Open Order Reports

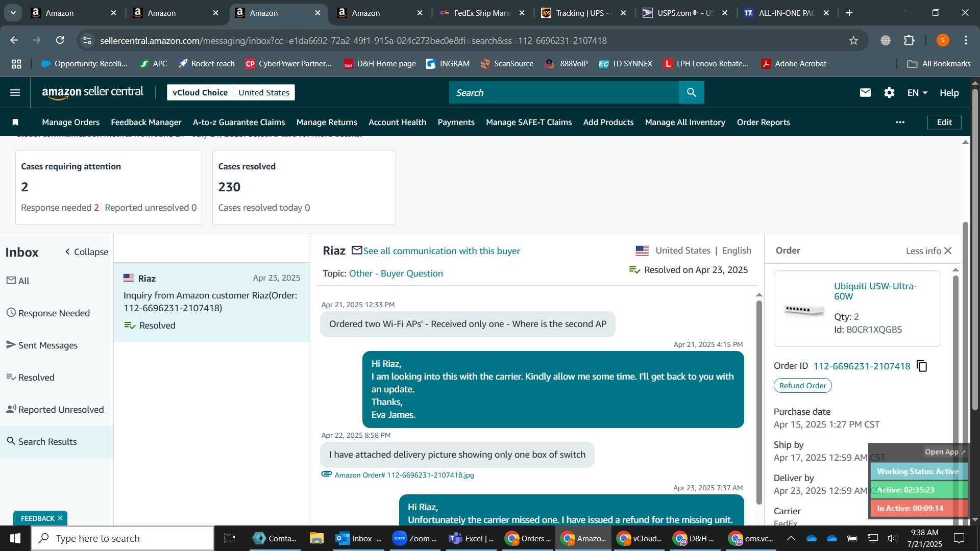[763, 122]
